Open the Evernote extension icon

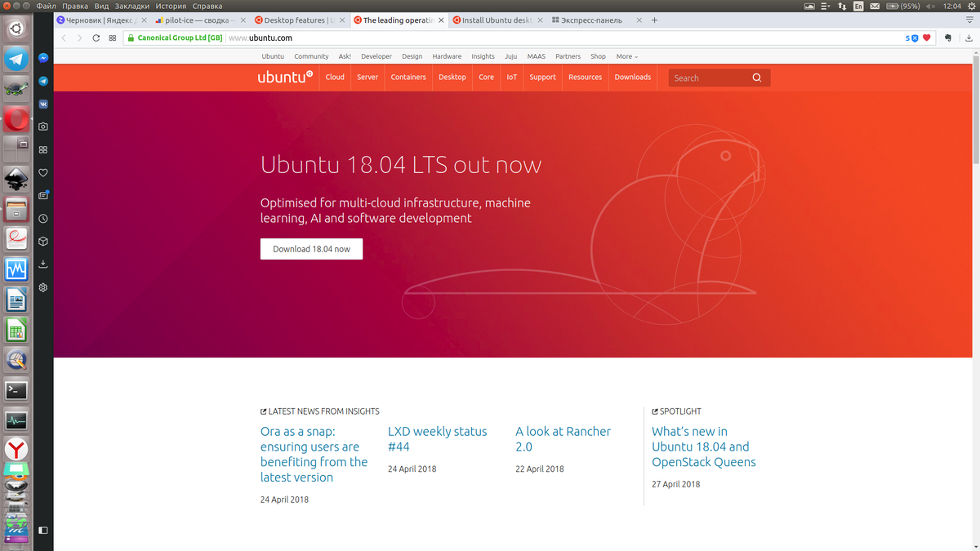coord(948,38)
